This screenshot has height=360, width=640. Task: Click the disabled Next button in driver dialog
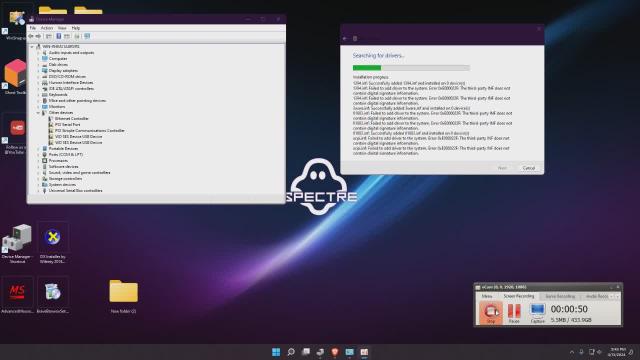502,168
